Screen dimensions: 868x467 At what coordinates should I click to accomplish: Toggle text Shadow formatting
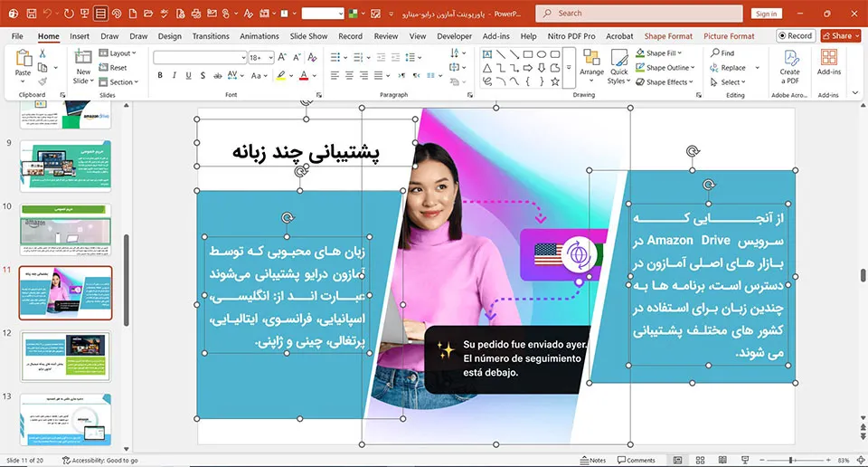[203, 75]
